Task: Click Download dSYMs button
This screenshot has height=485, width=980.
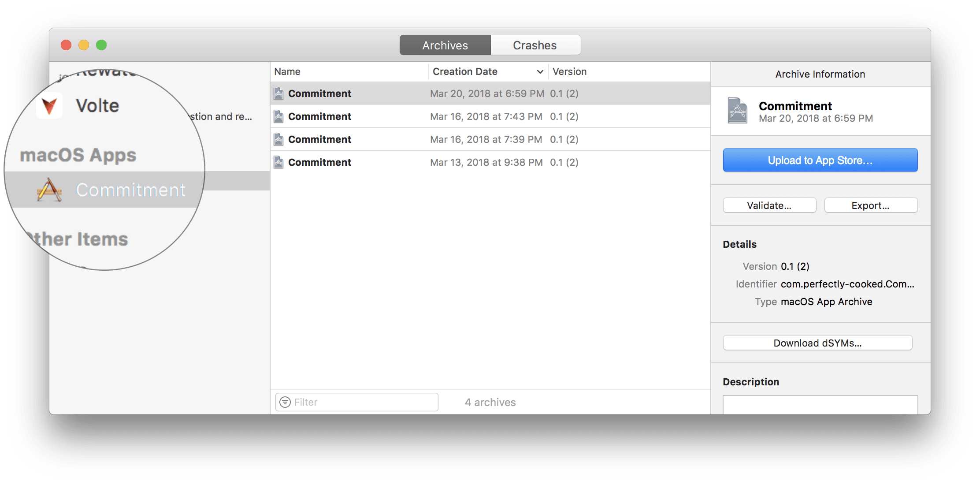Action: pyautogui.click(x=818, y=343)
